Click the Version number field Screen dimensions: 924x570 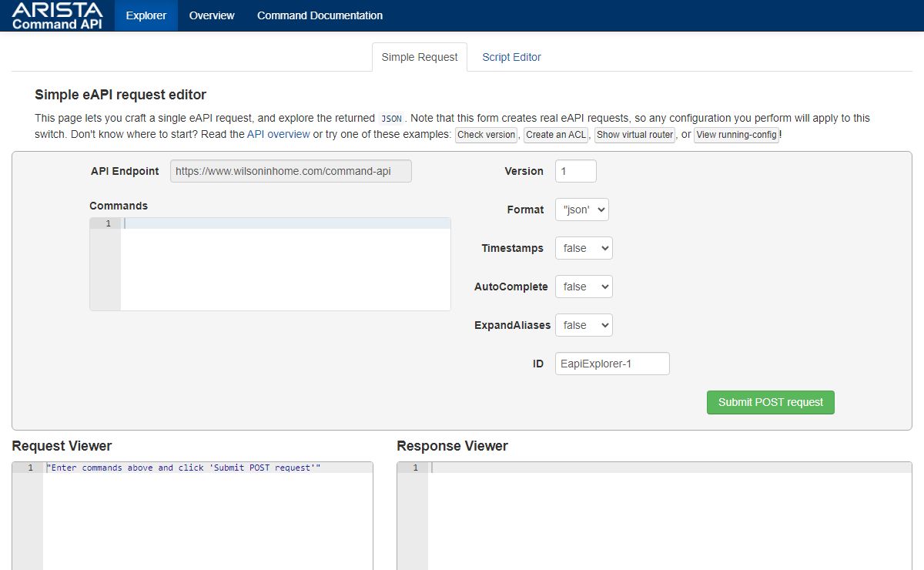575,171
